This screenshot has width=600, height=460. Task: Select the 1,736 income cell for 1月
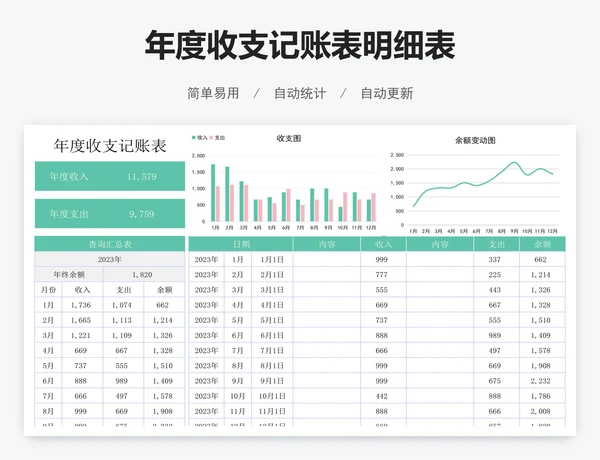coord(81,305)
